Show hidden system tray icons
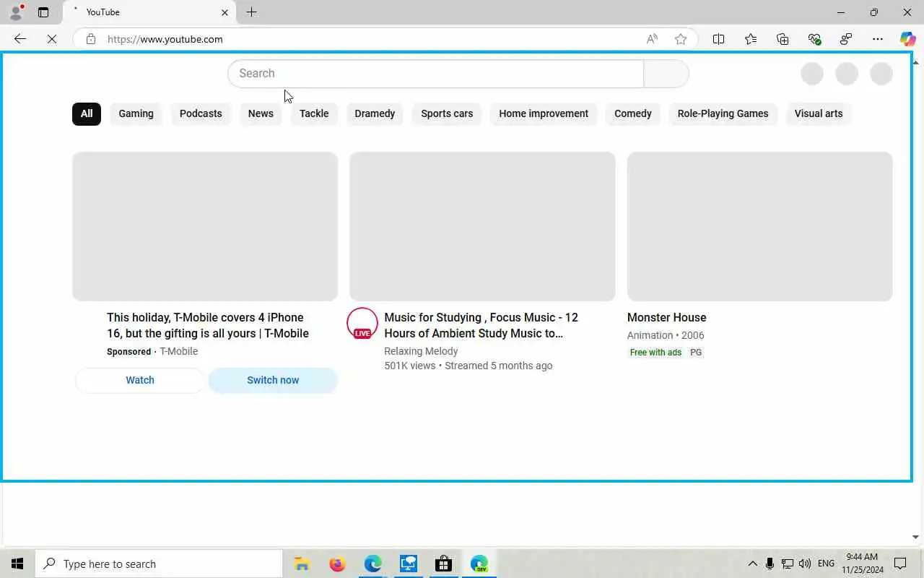 [x=752, y=564]
